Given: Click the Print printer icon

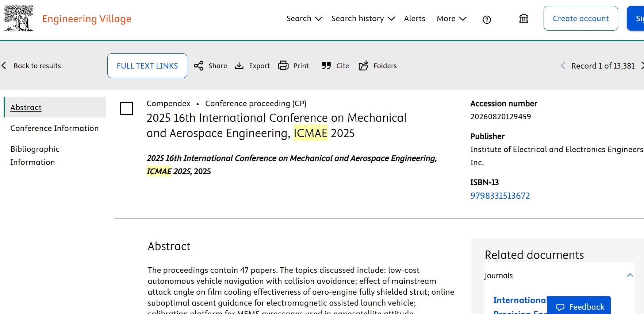Looking at the screenshot, I should coord(283,66).
